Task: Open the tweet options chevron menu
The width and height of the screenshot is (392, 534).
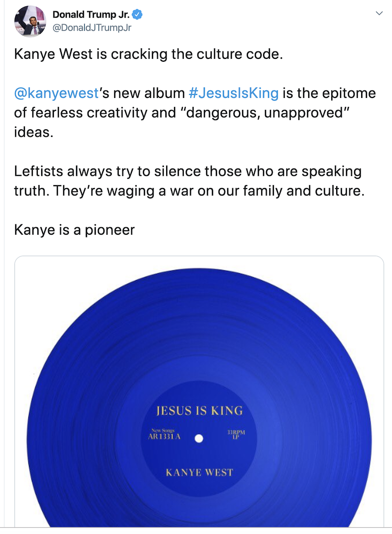Action: pyautogui.click(x=379, y=13)
